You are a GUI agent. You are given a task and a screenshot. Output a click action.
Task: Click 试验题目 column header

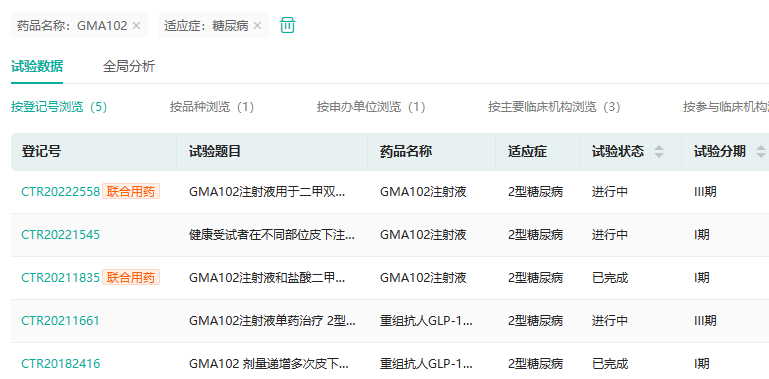tap(215, 152)
